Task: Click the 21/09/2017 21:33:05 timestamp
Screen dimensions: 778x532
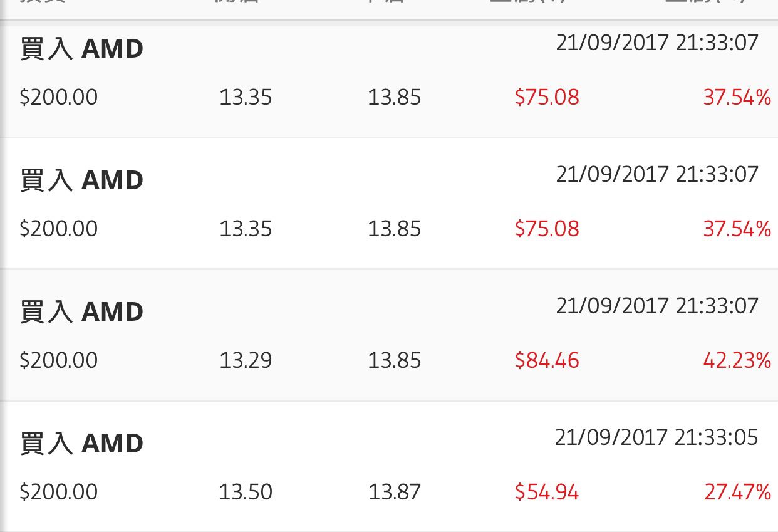Action: point(656,437)
